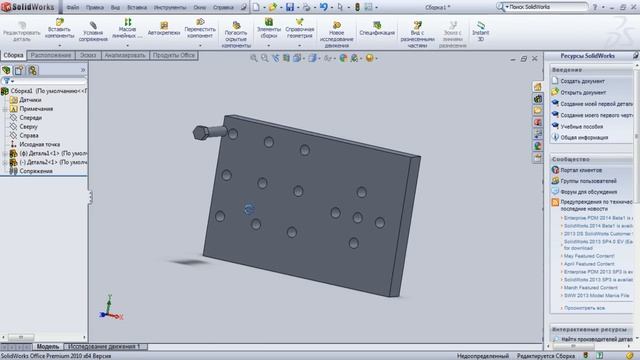
Task: Click Условия сопряжения (Mate) tool
Action: [93, 31]
